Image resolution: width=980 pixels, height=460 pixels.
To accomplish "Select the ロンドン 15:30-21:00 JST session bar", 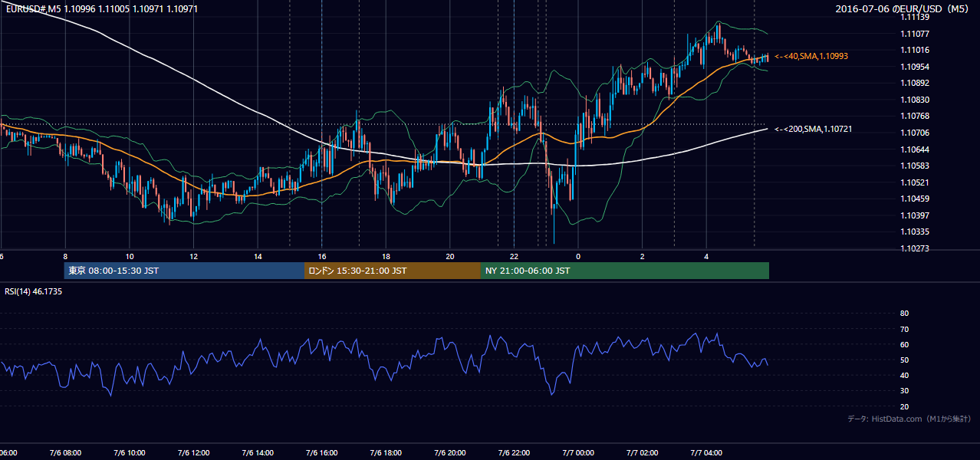I will (393, 271).
